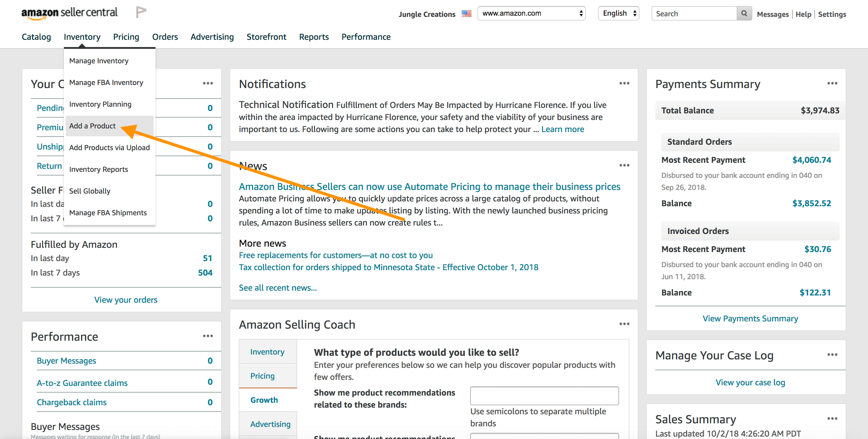Open Sales Summary three-dot menu
This screenshot has width=868, height=439.
(x=832, y=419)
